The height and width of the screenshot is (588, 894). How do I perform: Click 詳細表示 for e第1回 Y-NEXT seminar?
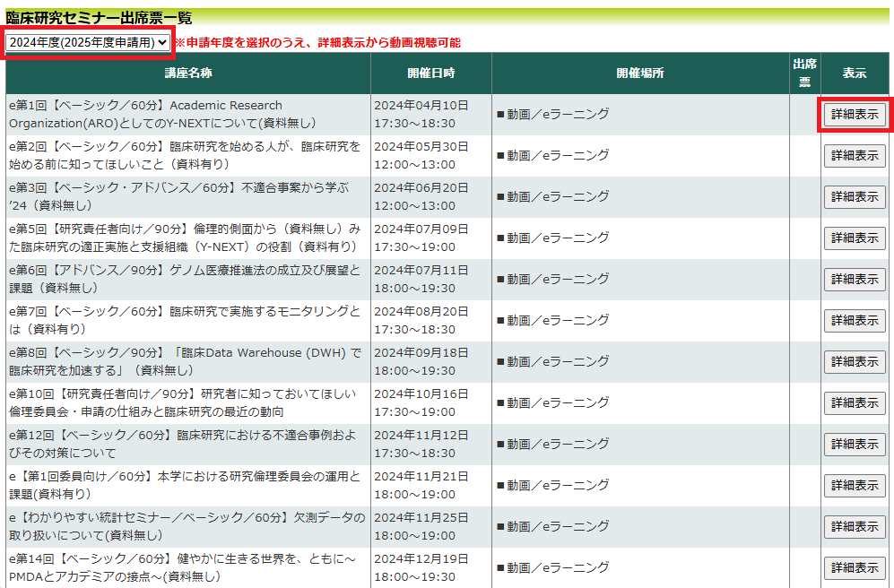[x=854, y=115]
